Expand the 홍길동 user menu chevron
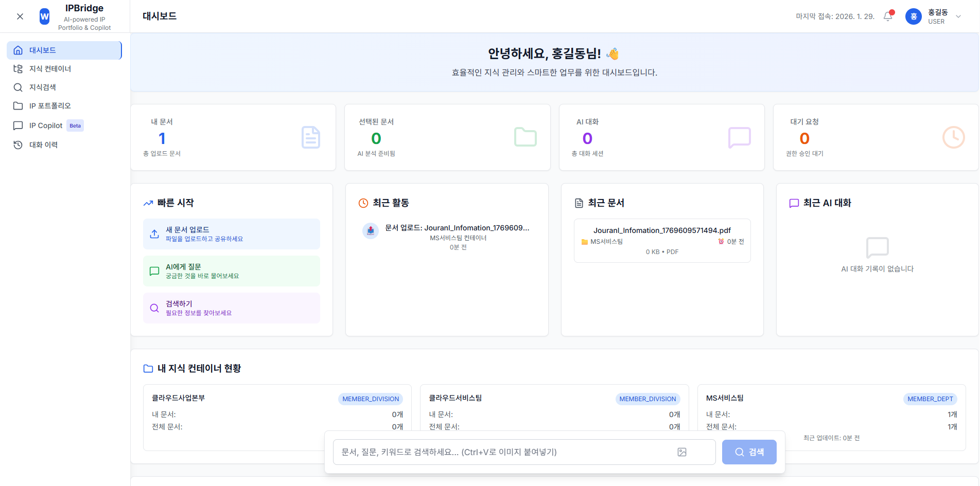The height and width of the screenshot is (486, 980). (x=958, y=16)
